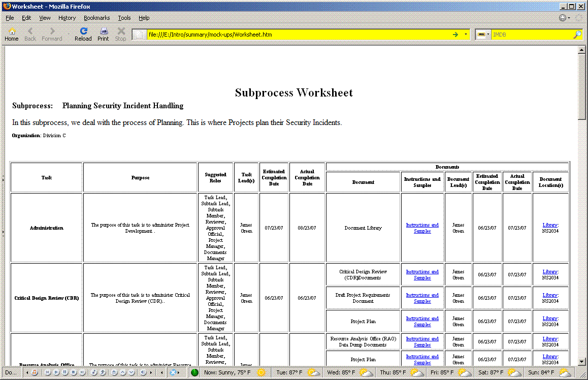
Task: Click Friday's partly cloudy weather icon
Action: [464, 372]
